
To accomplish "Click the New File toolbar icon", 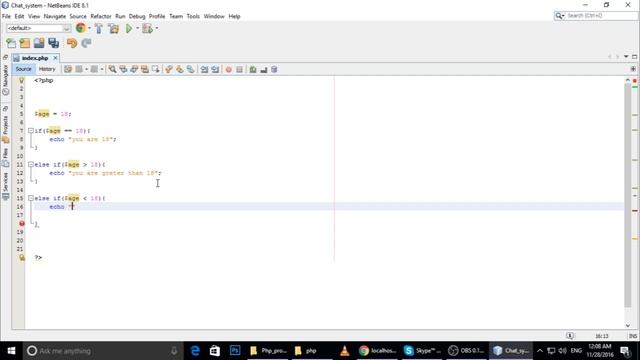I will click(x=11, y=43).
